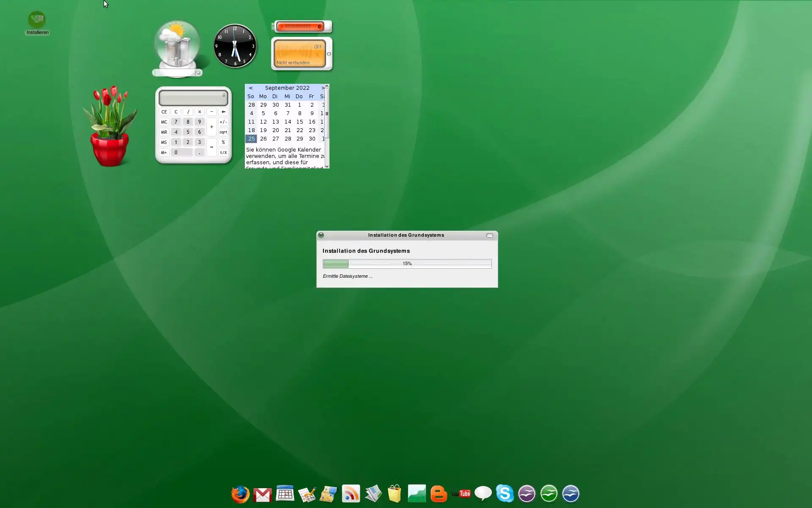Launch Firefox from the dock
The image size is (812, 508).
240,494
